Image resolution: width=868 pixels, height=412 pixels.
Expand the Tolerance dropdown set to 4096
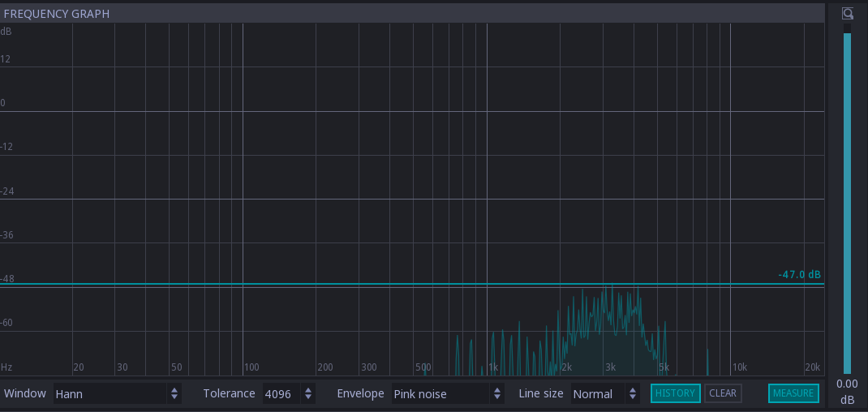(x=289, y=394)
